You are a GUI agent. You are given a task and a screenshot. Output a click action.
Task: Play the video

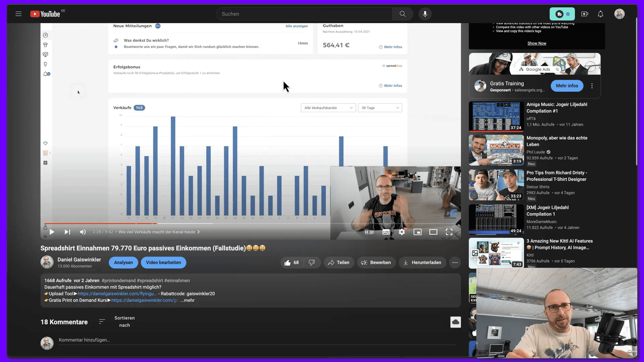click(52, 232)
